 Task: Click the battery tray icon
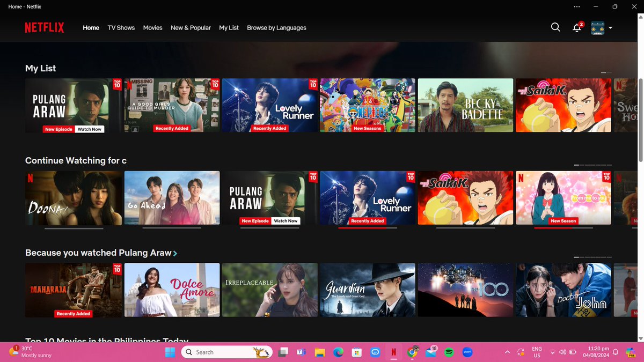pos(573,352)
